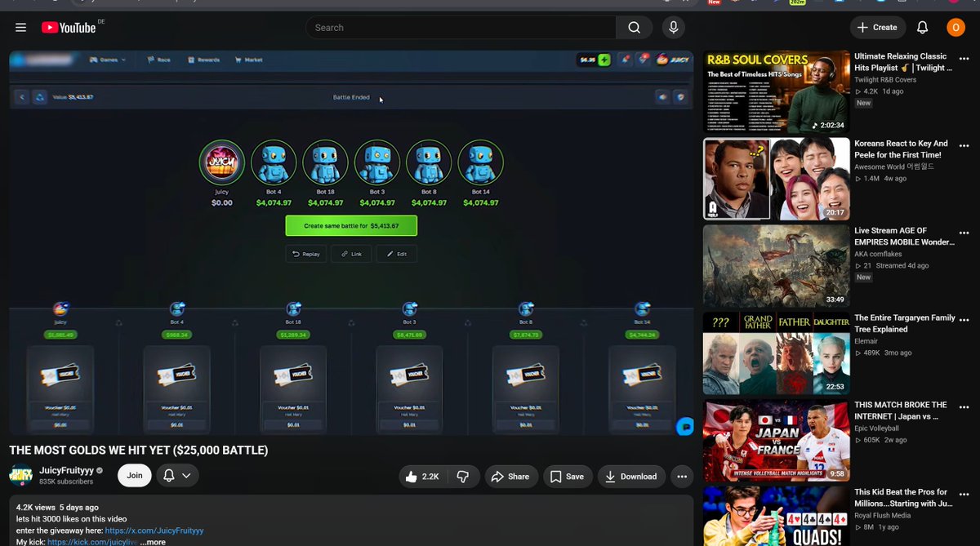Open the notifications bell
The width and height of the screenshot is (980, 546).
922,28
